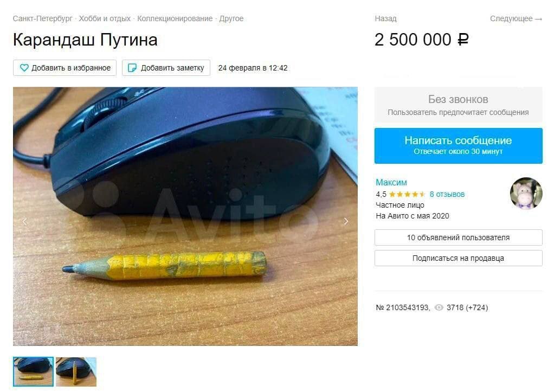
Task: Open seller profile Максим
Action: pos(391,182)
